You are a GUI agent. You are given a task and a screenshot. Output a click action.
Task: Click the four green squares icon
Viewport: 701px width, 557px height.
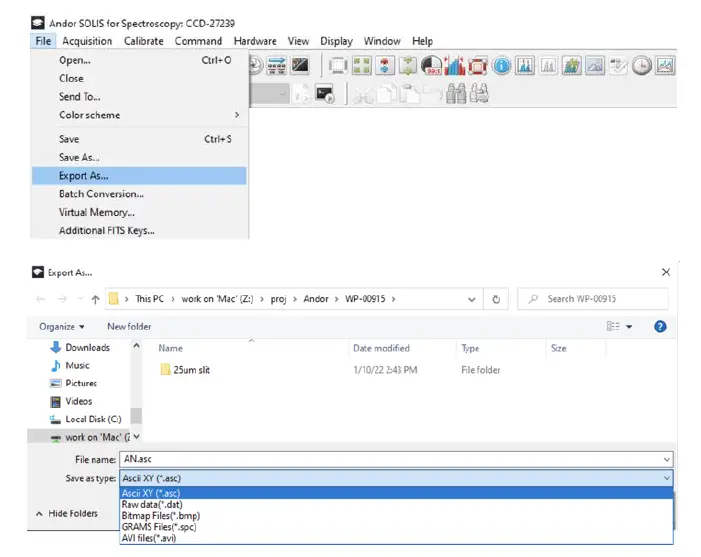pyautogui.click(x=361, y=66)
